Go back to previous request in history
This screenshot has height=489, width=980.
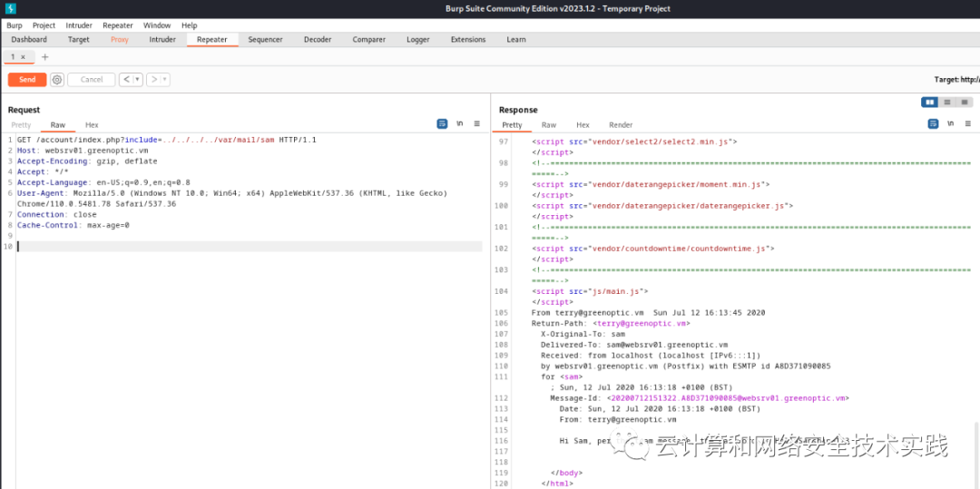point(125,79)
